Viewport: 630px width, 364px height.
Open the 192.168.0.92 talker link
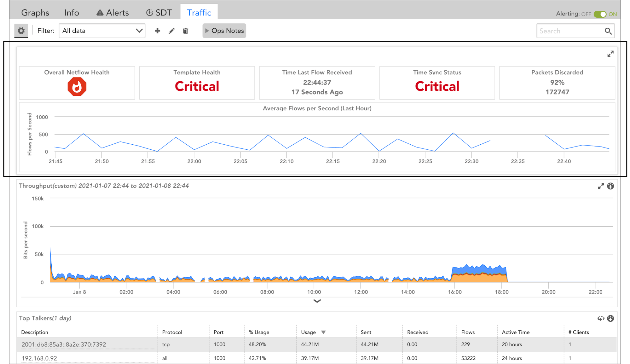pyautogui.click(x=39, y=358)
